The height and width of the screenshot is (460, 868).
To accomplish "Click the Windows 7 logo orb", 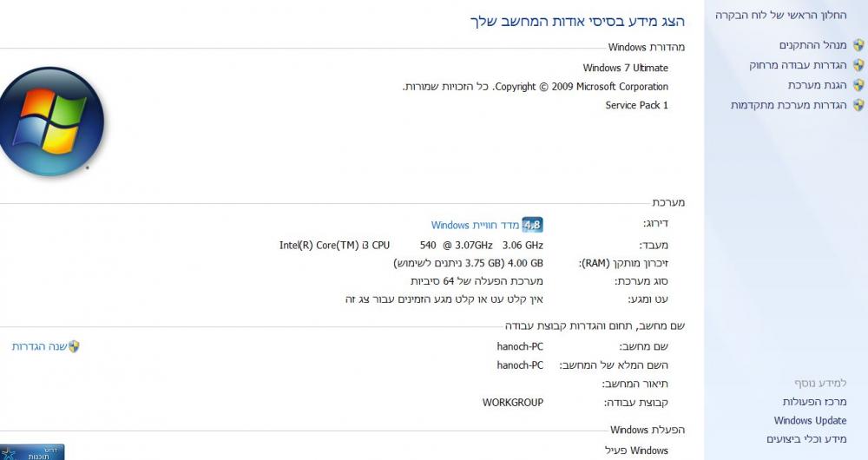I will tap(49, 122).
